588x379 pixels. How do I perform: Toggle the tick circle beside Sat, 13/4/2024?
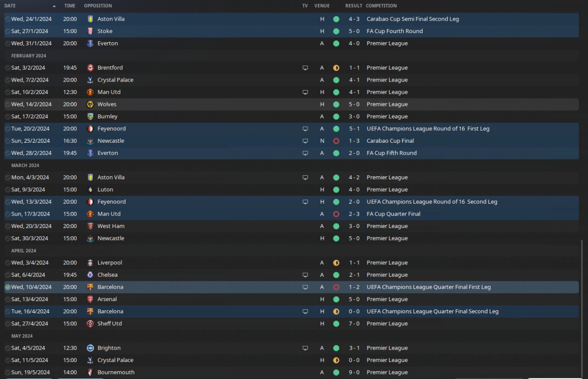(x=8, y=300)
